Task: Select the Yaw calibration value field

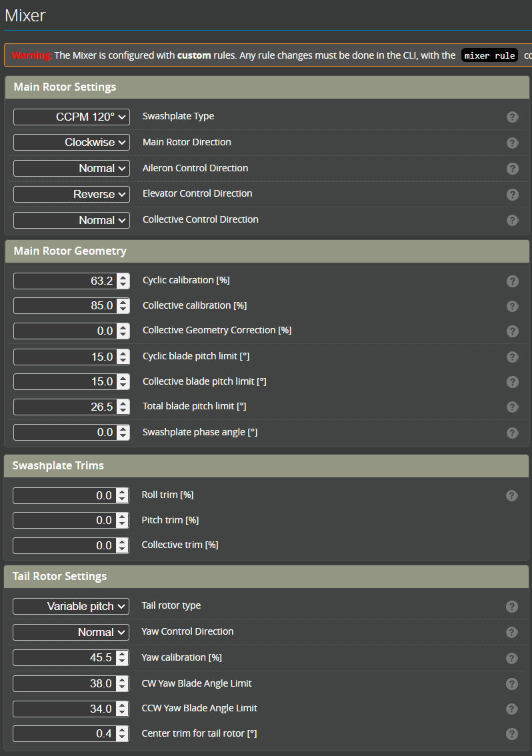Action: (x=63, y=657)
